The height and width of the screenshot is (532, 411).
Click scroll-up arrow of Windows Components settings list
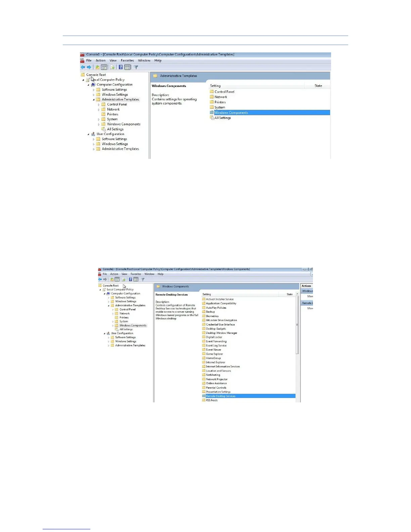pyautogui.click(x=297, y=294)
